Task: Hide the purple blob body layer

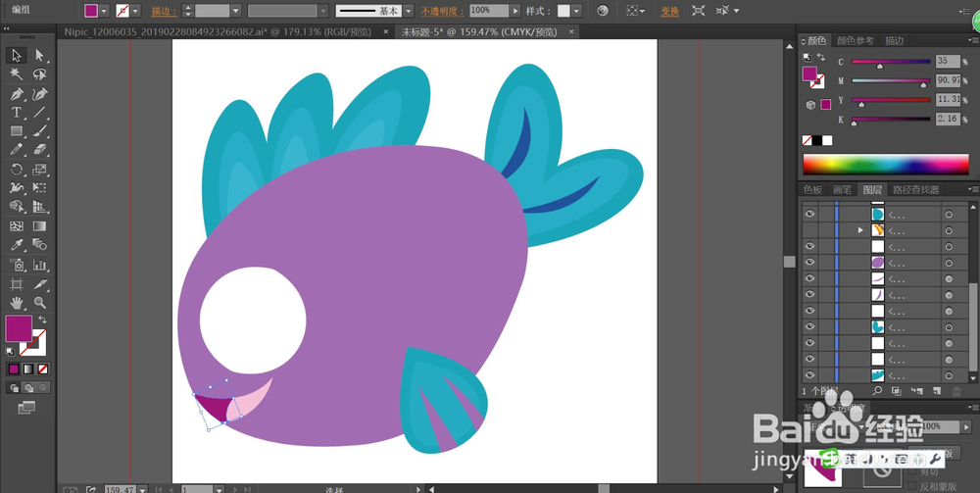Action: pyautogui.click(x=810, y=263)
